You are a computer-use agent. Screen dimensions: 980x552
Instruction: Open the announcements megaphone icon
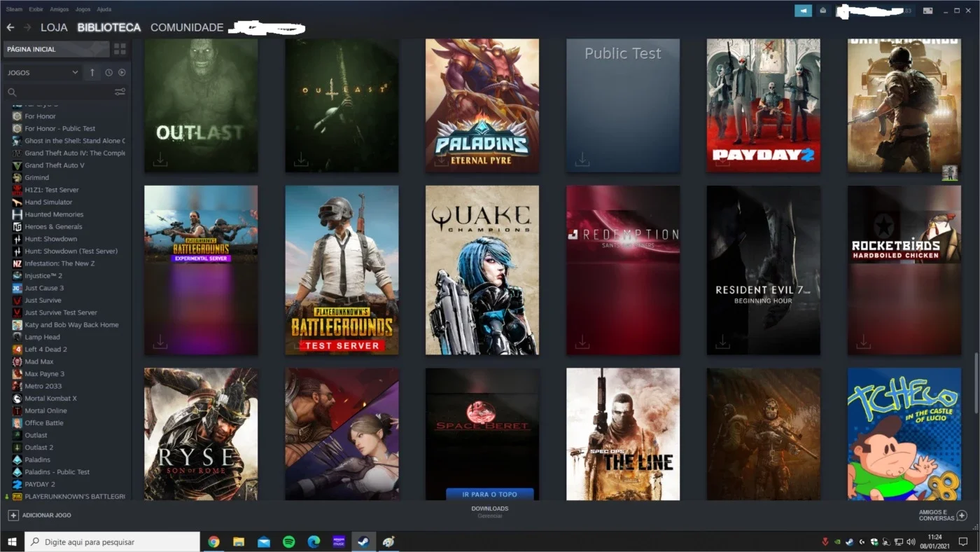[803, 11]
